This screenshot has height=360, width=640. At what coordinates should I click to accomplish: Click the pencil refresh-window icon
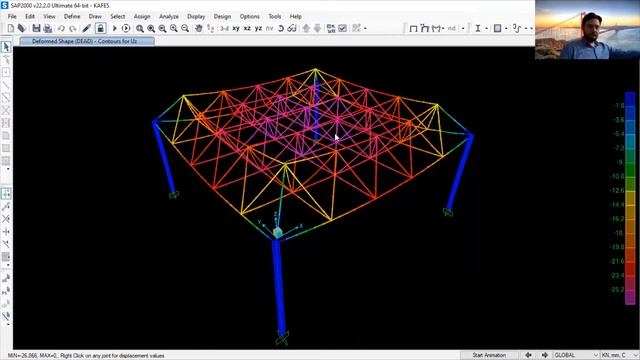(87, 28)
